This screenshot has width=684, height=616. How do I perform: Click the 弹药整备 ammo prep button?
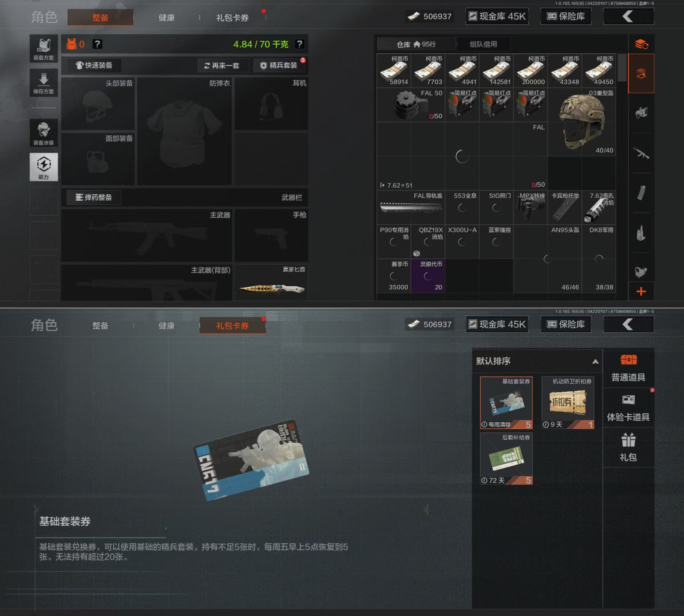coord(94,197)
